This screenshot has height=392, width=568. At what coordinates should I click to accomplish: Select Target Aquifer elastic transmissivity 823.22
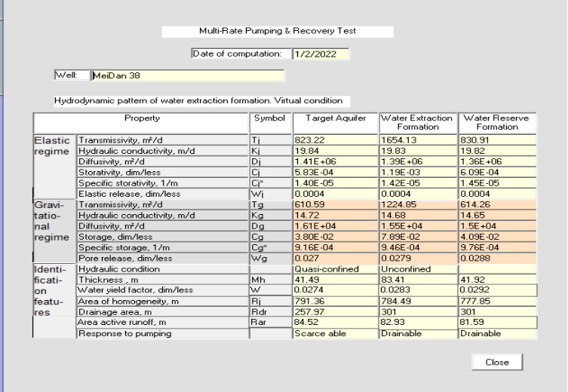(335, 139)
